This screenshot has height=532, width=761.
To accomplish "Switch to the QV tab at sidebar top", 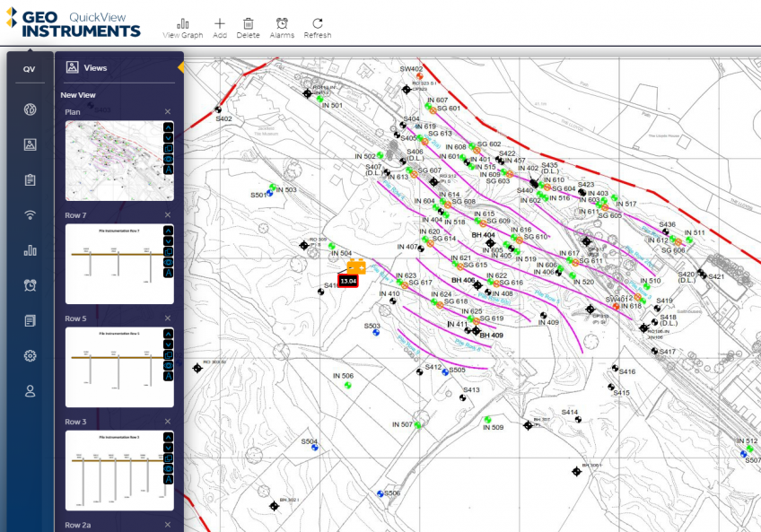I will (x=30, y=67).
